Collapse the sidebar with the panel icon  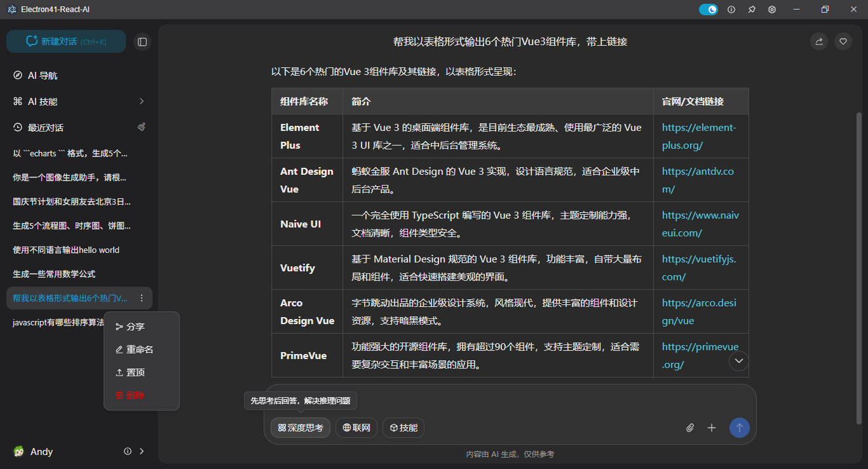tap(142, 42)
